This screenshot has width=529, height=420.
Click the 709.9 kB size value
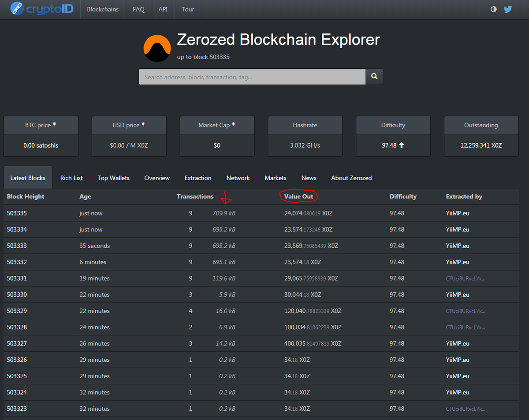[224, 213]
